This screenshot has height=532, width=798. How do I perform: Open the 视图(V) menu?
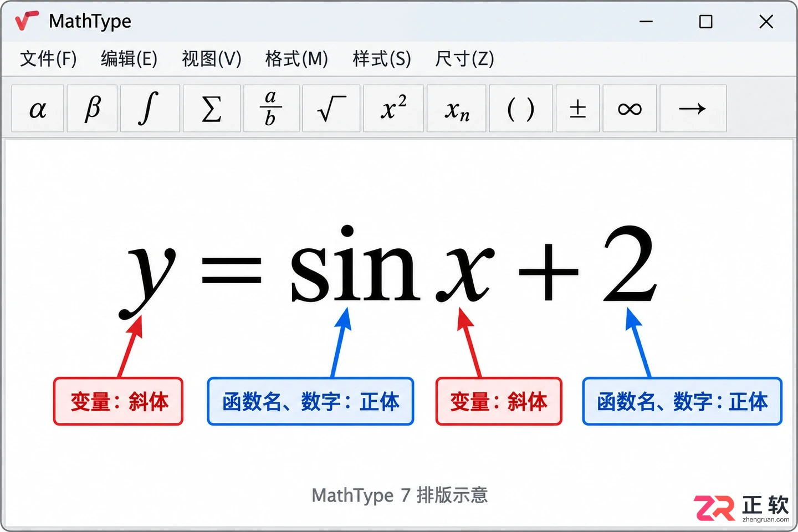point(212,58)
